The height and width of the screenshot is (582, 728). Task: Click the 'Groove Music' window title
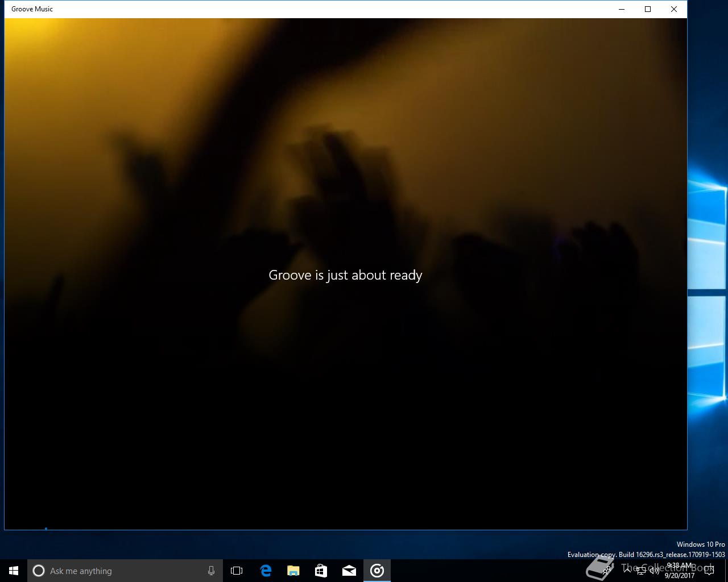coord(32,9)
